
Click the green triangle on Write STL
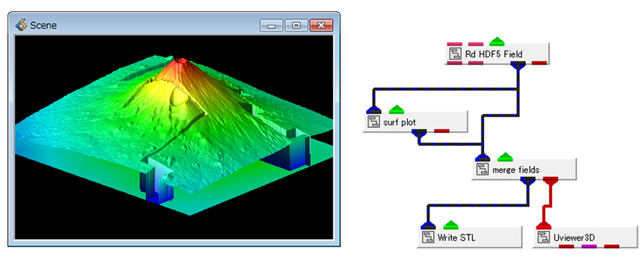[451, 225]
